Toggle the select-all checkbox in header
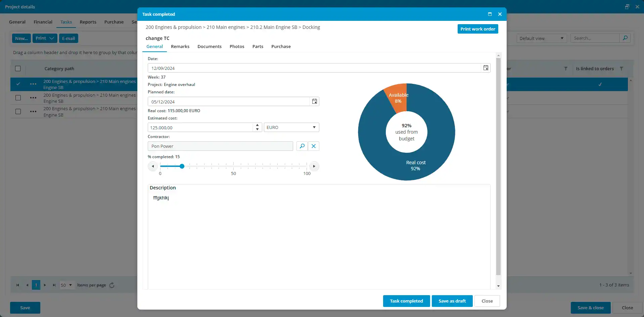 tap(18, 69)
